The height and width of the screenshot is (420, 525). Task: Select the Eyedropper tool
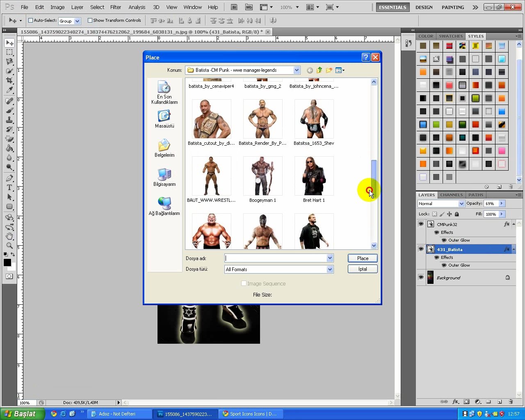(x=9, y=90)
